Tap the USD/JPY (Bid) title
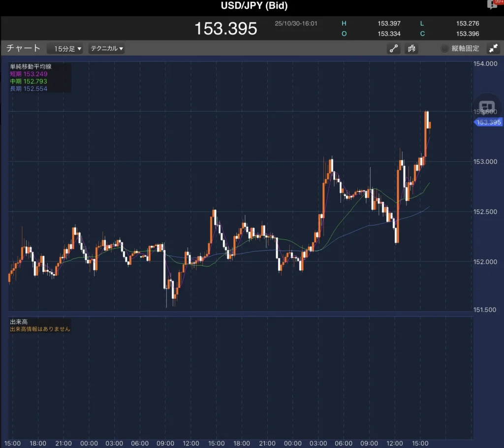504x448 pixels. click(x=254, y=6)
